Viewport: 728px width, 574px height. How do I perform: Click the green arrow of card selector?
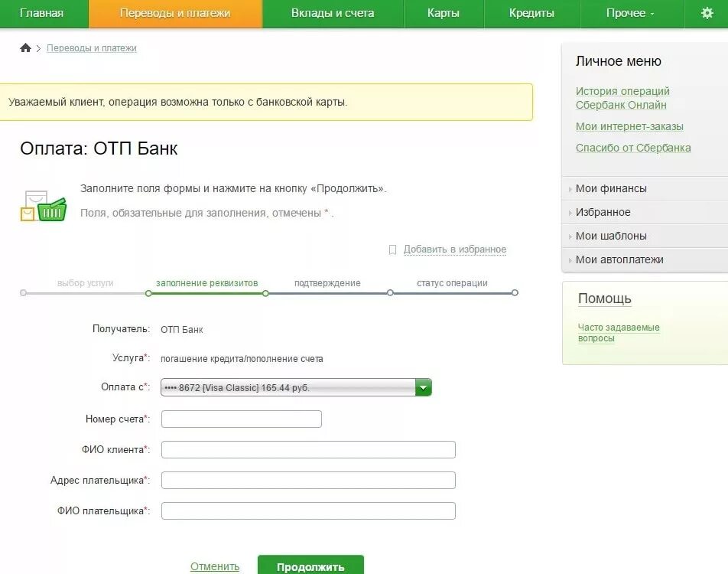click(424, 387)
